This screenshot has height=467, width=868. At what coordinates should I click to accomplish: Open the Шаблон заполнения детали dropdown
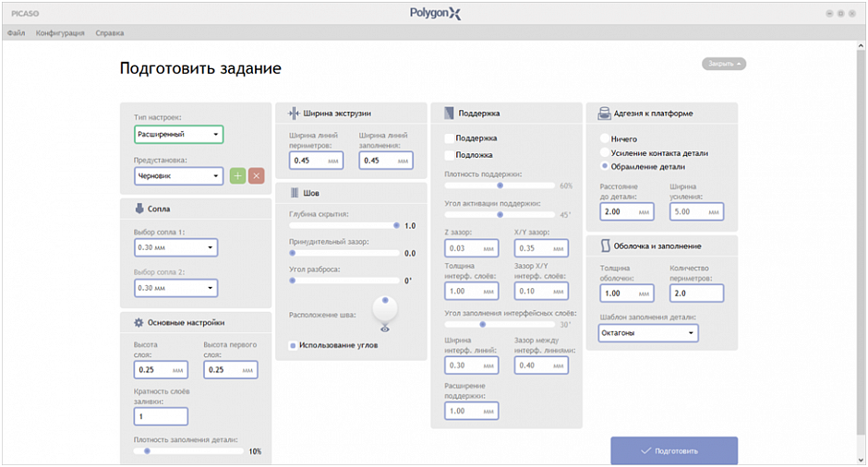647,333
